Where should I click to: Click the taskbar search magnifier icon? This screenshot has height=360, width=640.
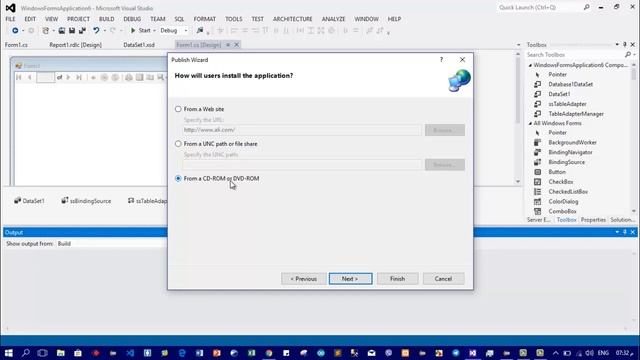(x=26, y=353)
